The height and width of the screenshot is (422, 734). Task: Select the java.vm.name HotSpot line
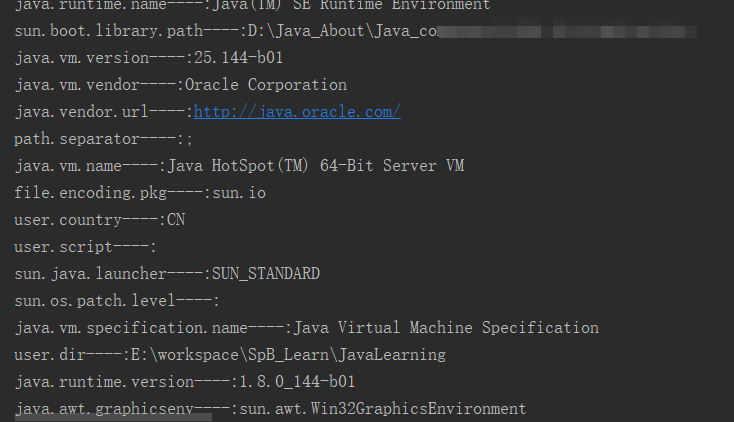(239, 166)
